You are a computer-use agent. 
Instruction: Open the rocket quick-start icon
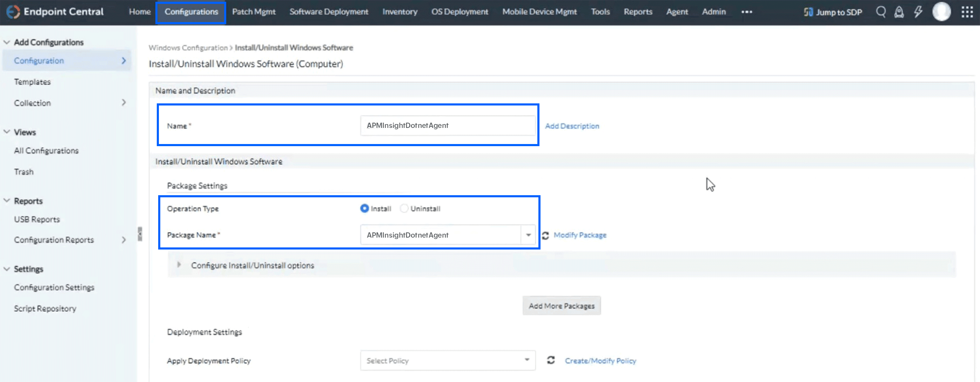tap(899, 12)
